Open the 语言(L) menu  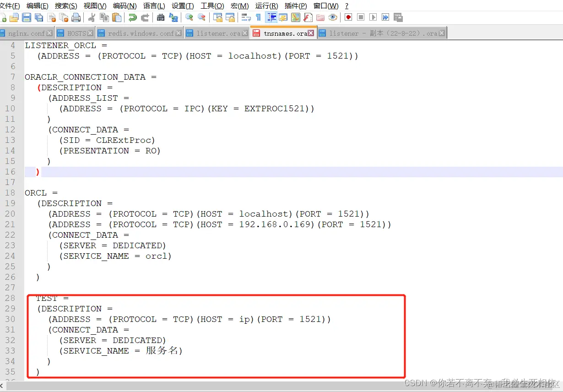click(154, 5)
